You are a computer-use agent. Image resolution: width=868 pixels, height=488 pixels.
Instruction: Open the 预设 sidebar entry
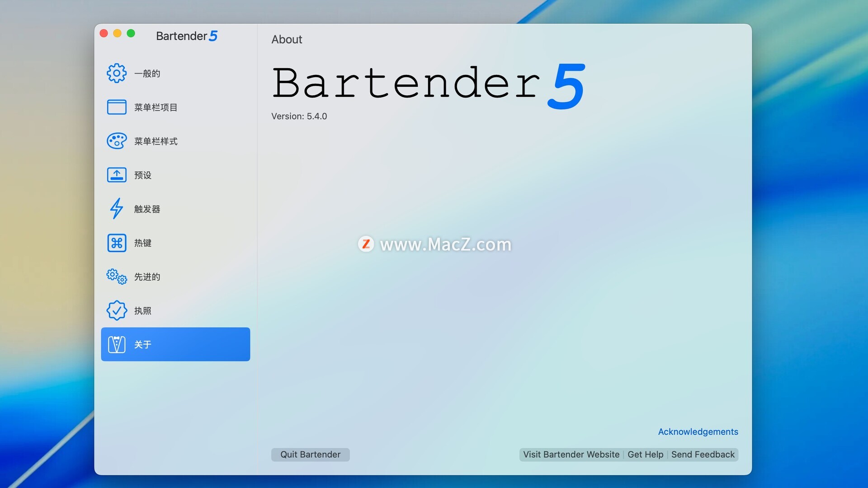[175, 175]
